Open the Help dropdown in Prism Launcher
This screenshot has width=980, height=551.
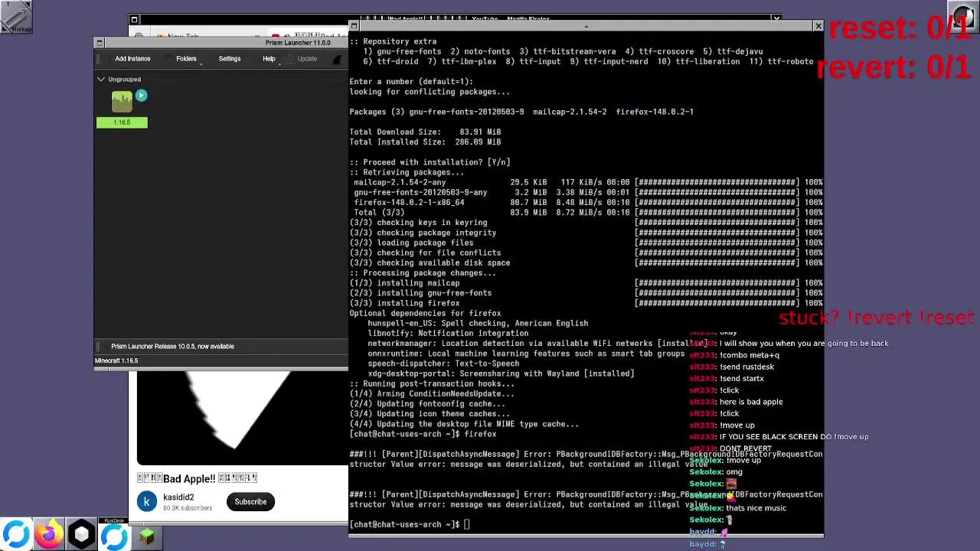tap(269, 58)
